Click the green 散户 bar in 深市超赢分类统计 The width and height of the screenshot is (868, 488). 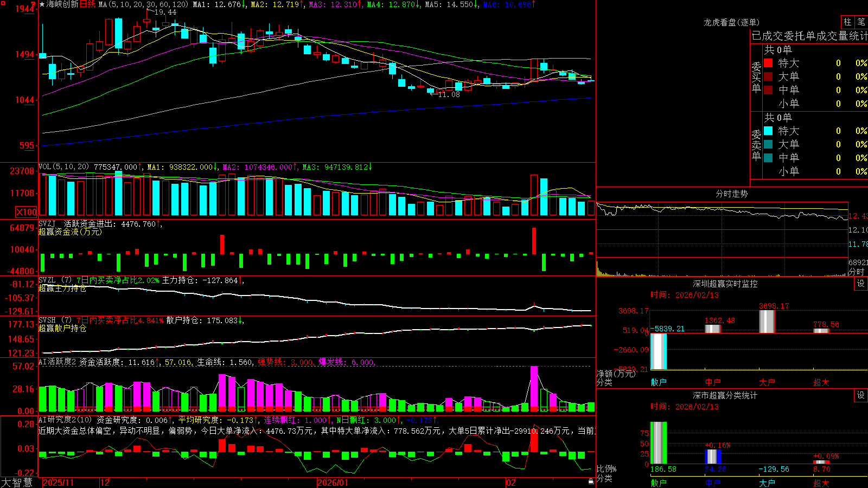click(658, 443)
